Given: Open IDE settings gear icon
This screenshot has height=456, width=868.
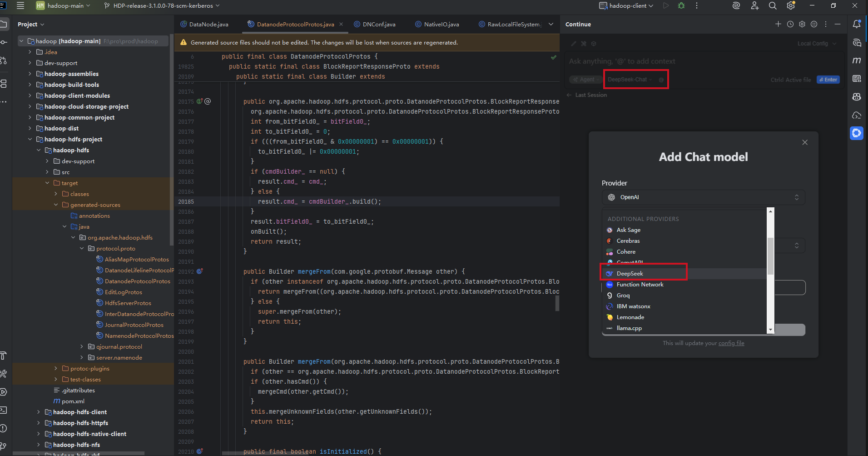Looking at the screenshot, I should 791,6.
